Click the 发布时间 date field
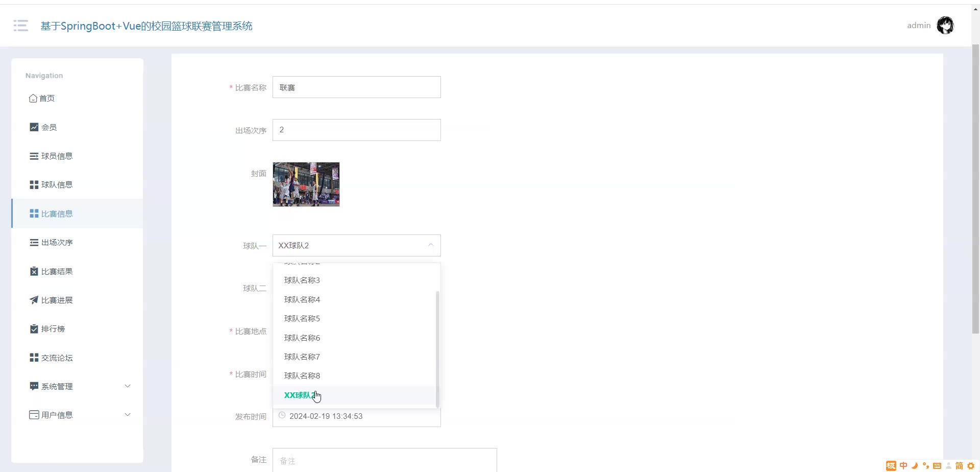 pyautogui.click(x=357, y=416)
